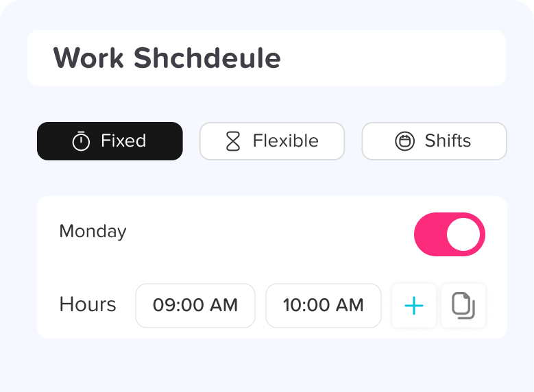This screenshot has height=392, width=534.
Task: Open the 10:00 AM end time picker
Action: [x=324, y=306]
